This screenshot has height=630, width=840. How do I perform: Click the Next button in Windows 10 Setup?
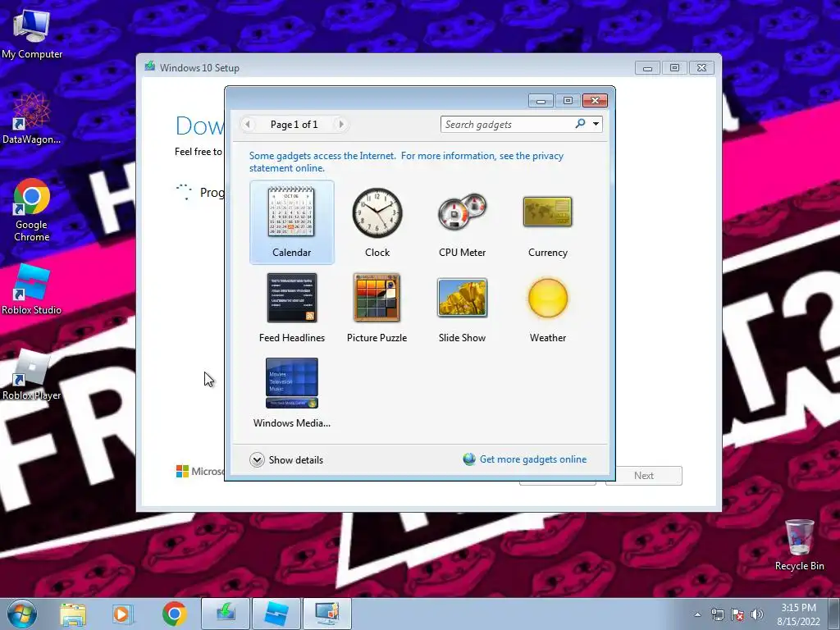(x=643, y=476)
